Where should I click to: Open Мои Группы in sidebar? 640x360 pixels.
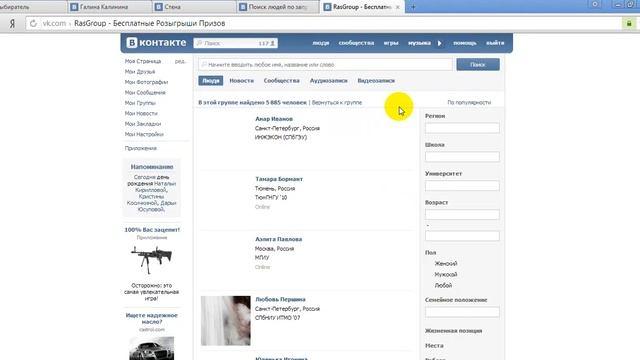pos(140,103)
